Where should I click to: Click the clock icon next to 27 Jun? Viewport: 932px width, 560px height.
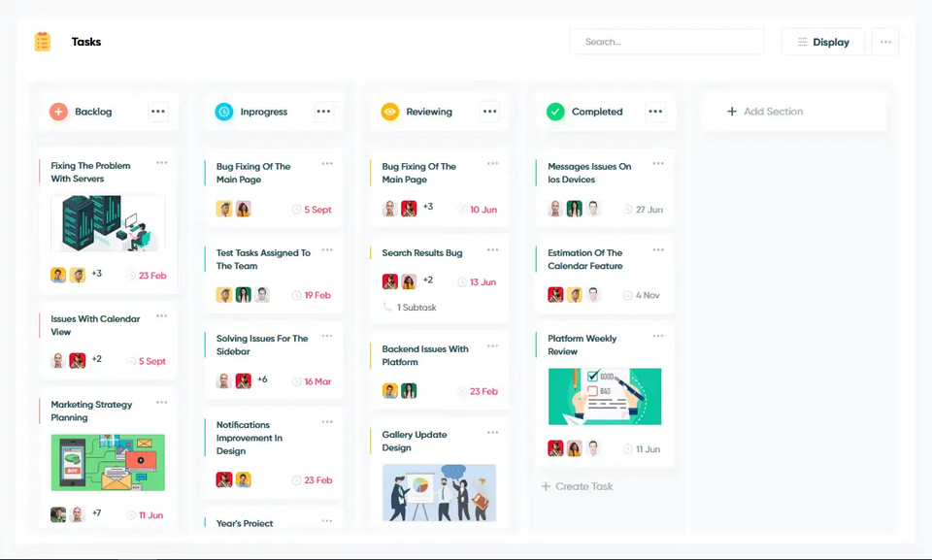tap(628, 210)
